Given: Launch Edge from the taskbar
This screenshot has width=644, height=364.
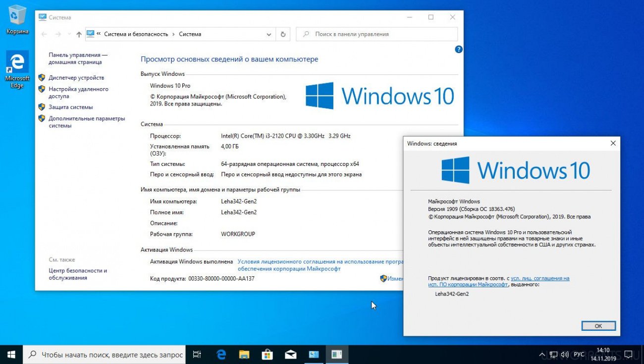Looking at the screenshot, I should pyautogui.click(x=221, y=355).
